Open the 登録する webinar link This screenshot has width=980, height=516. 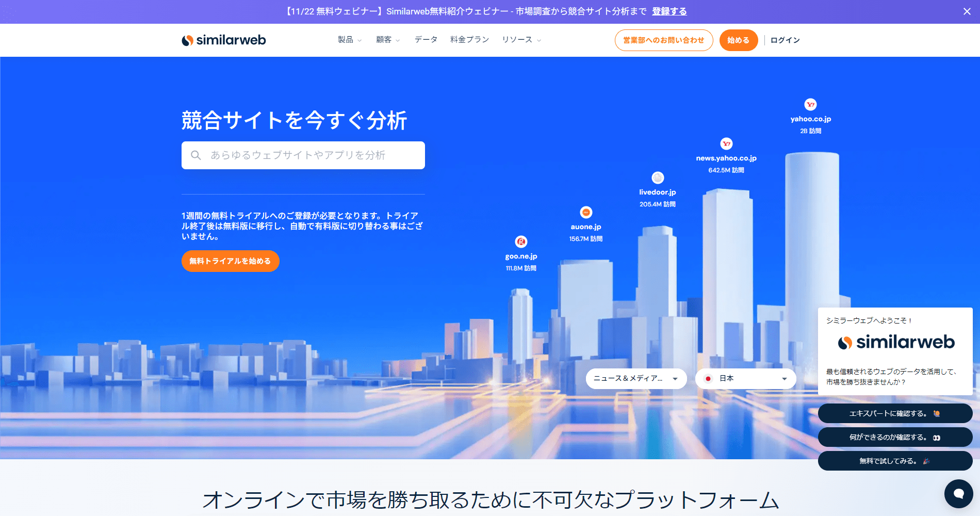tap(669, 11)
